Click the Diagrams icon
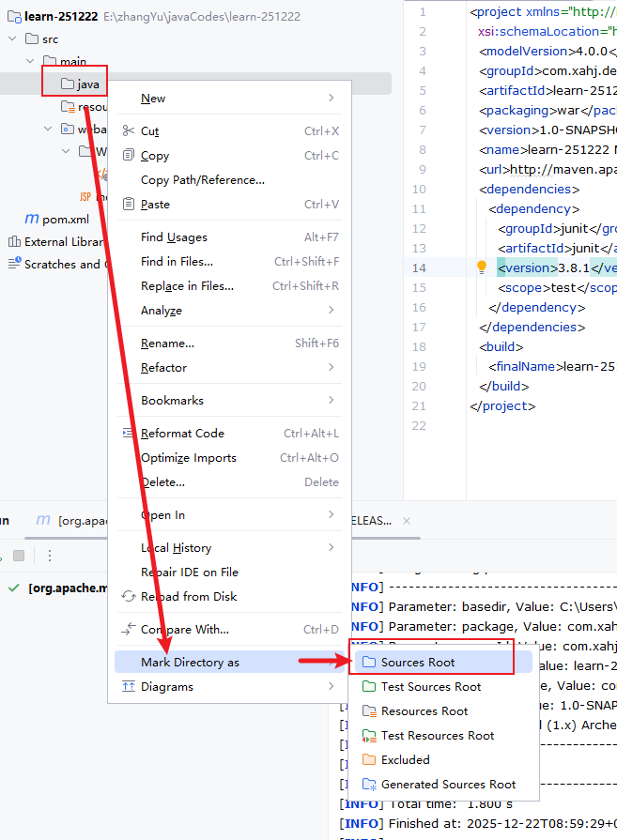 tap(128, 686)
